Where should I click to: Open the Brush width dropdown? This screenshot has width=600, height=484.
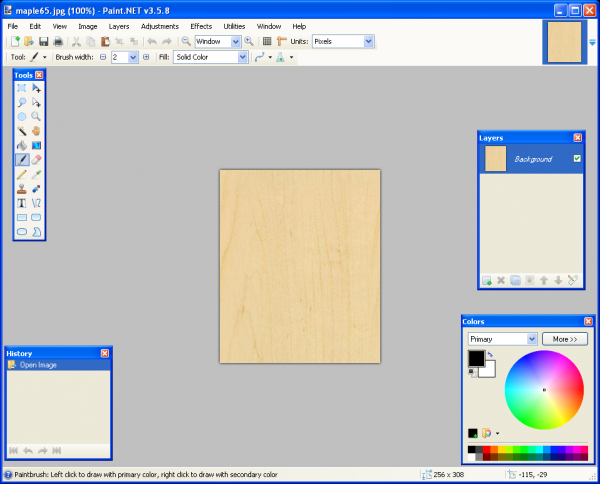(133, 57)
